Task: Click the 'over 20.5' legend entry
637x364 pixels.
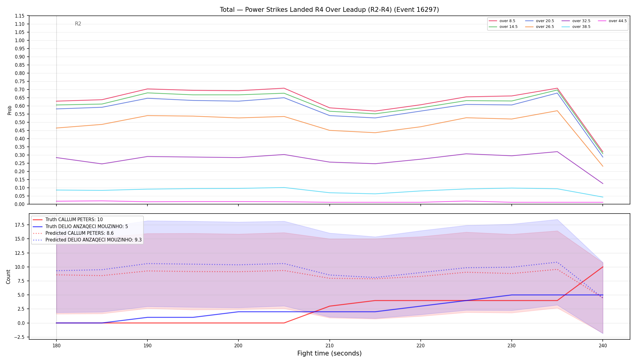Action: pyautogui.click(x=540, y=21)
